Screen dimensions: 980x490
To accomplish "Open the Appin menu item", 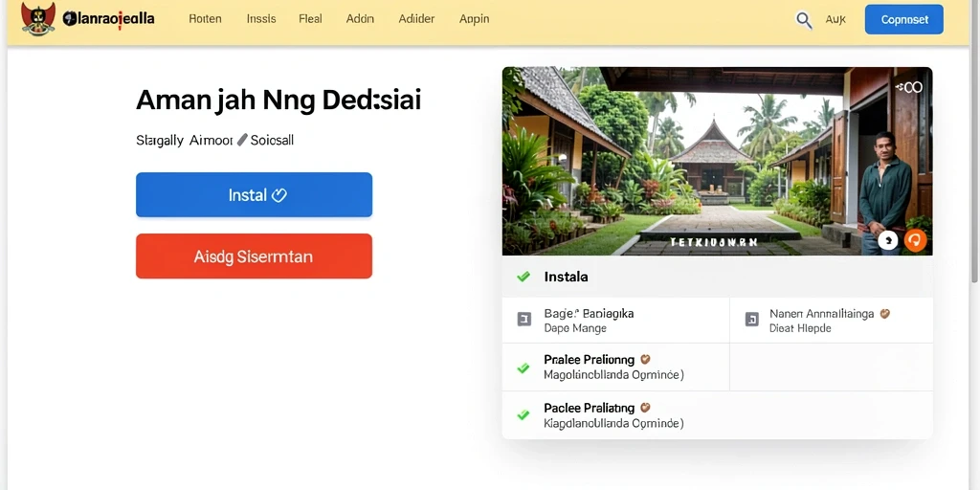I will point(475,19).
